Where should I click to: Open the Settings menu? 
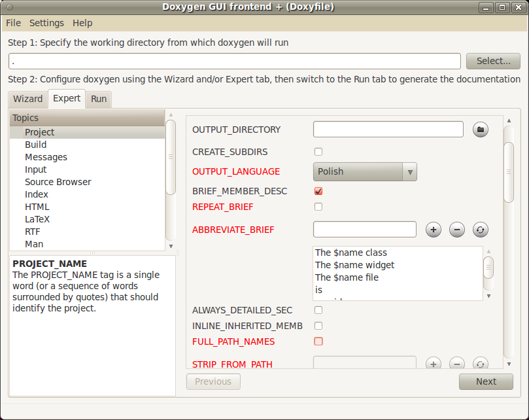pyautogui.click(x=46, y=23)
